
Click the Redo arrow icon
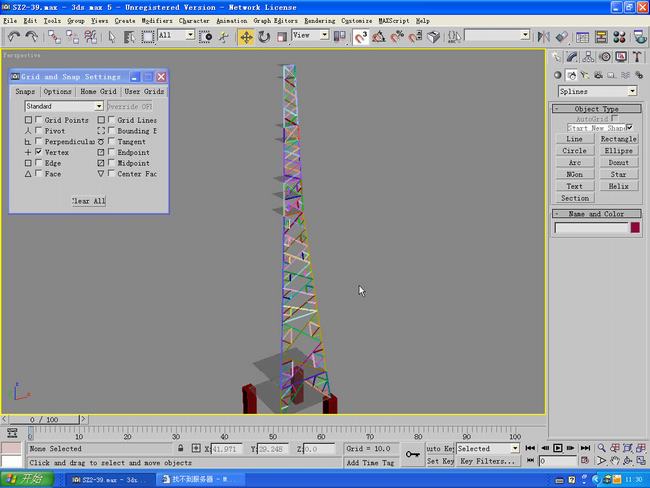32,37
